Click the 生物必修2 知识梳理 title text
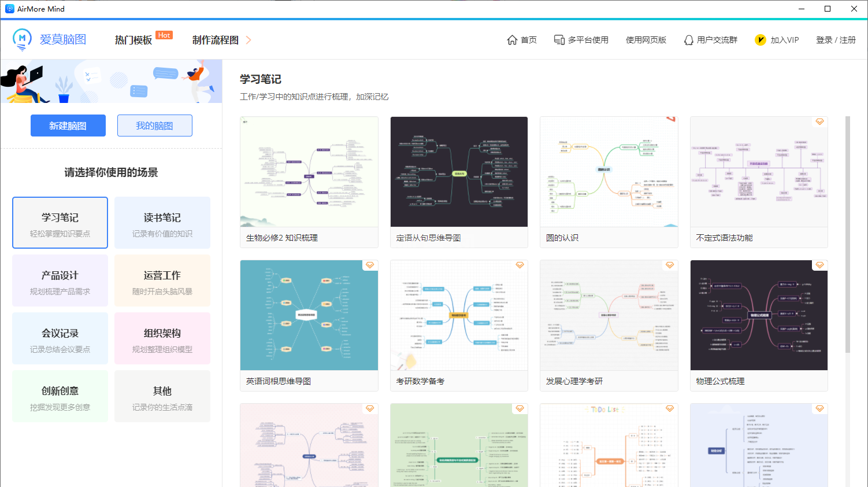Image resolution: width=868 pixels, height=487 pixels. coord(282,238)
